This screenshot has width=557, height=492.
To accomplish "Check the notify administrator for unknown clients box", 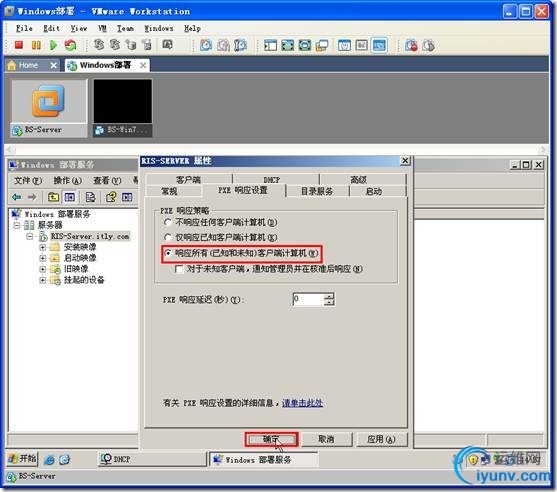I will (x=179, y=269).
